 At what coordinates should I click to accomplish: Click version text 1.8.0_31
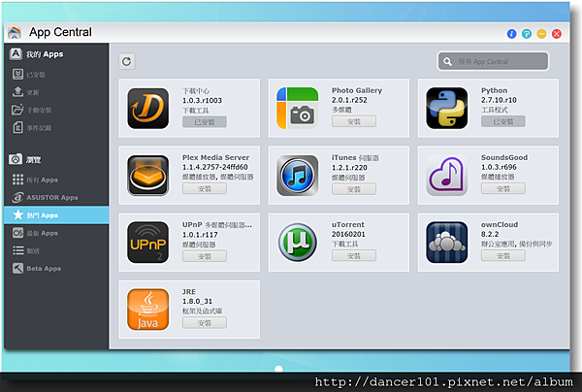click(x=197, y=302)
